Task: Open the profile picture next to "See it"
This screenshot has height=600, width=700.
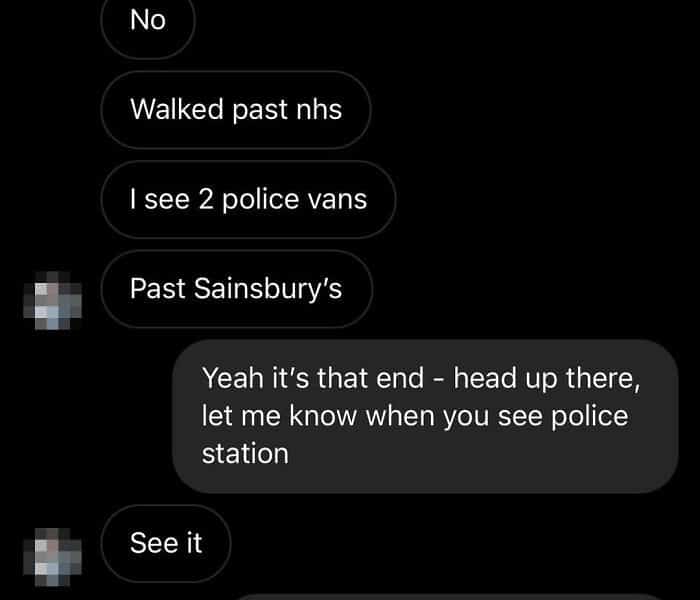Action: pyautogui.click(x=53, y=557)
